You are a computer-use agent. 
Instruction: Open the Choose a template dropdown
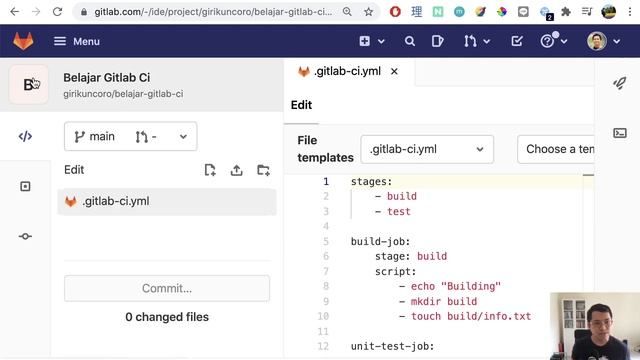click(x=556, y=149)
